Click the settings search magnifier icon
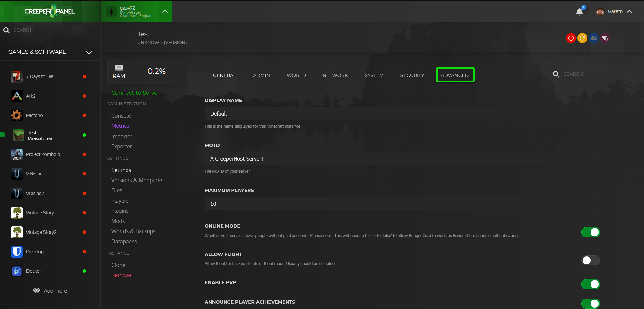Screen dimensions: 644x309 tap(556, 74)
